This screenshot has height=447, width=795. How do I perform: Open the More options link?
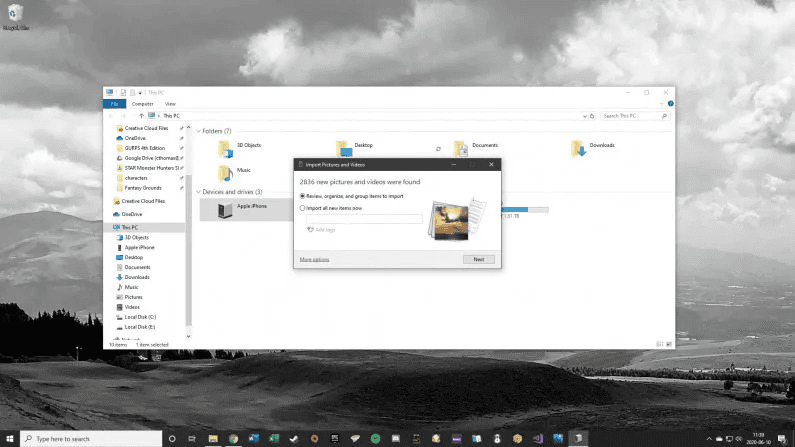(x=314, y=259)
